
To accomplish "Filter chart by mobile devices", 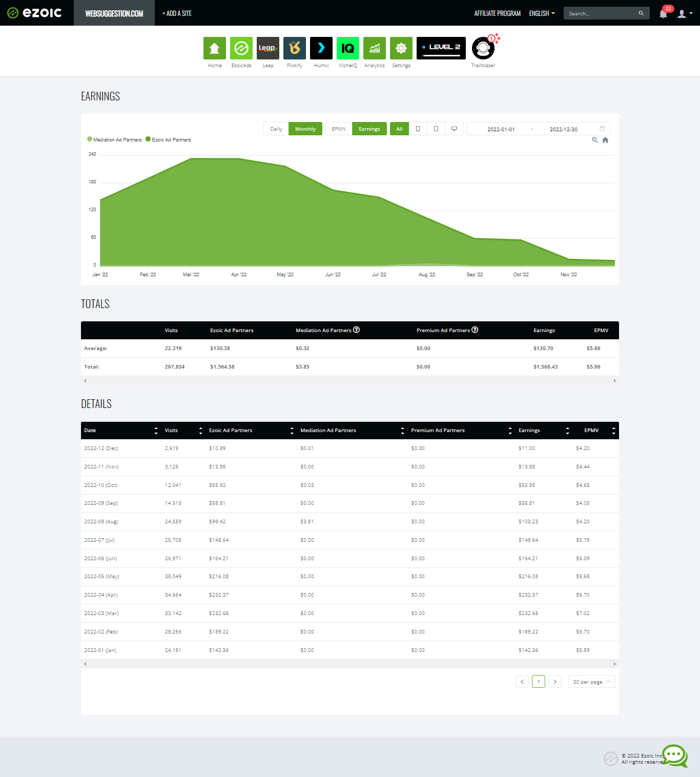I will pyautogui.click(x=418, y=129).
